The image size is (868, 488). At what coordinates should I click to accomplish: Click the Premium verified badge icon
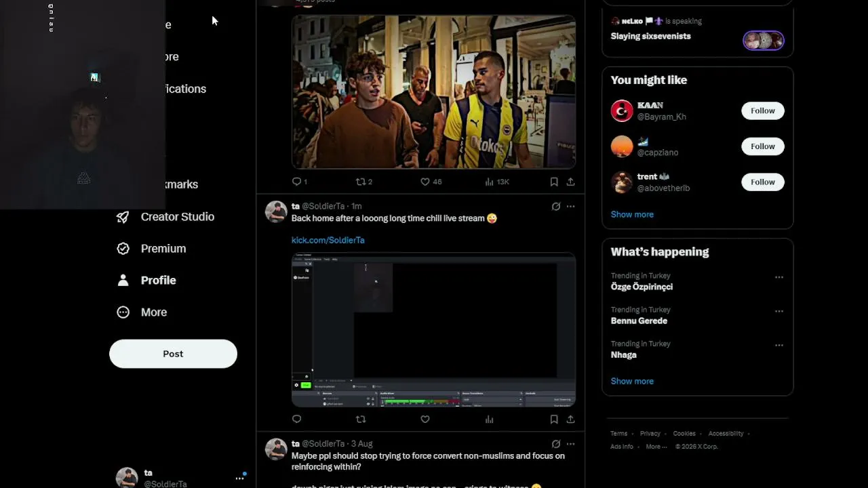123,249
